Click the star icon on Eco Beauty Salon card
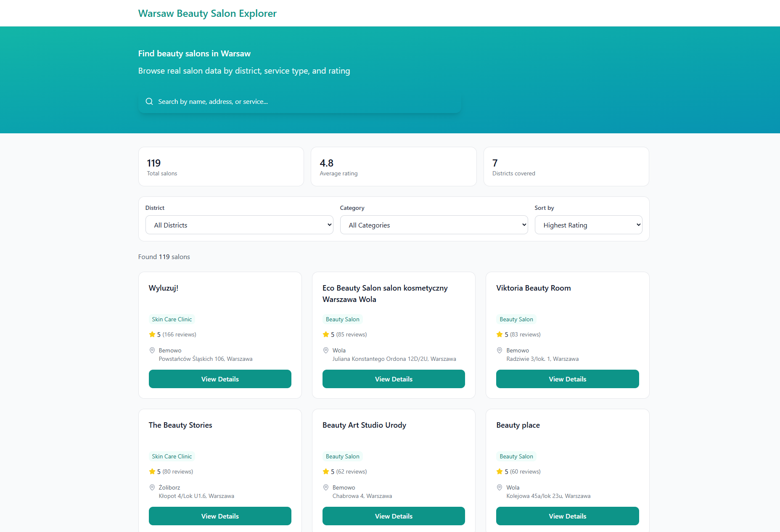The height and width of the screenshot is (532, 780). [326, 334]
